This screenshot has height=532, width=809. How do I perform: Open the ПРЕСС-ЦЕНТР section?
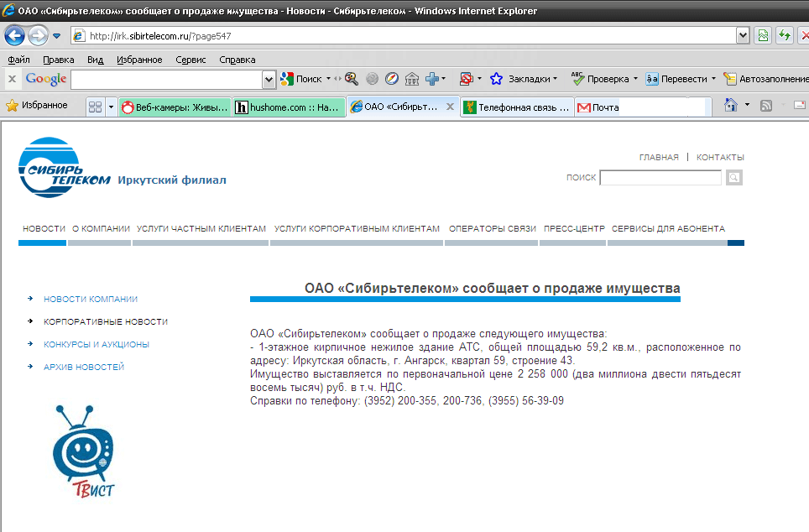pos(574,228)
